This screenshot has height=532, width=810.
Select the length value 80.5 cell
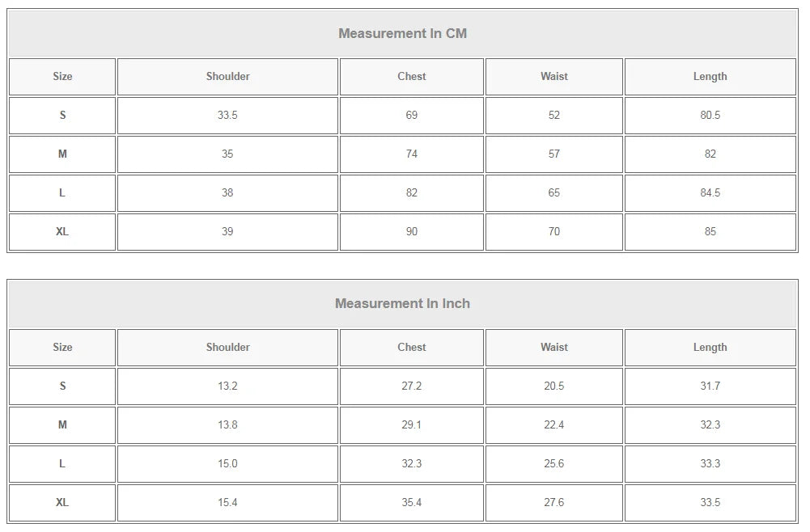coord(710,116)
